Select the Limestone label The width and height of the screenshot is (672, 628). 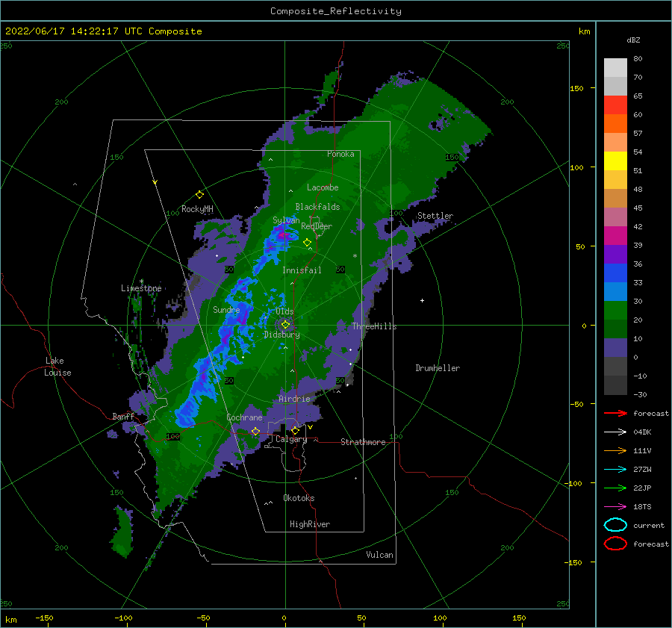141,288
